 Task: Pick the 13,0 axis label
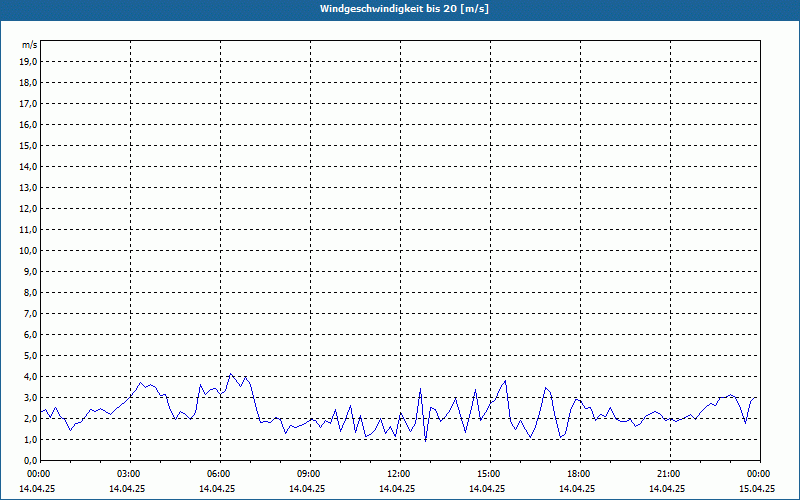(x=28, y=188)
